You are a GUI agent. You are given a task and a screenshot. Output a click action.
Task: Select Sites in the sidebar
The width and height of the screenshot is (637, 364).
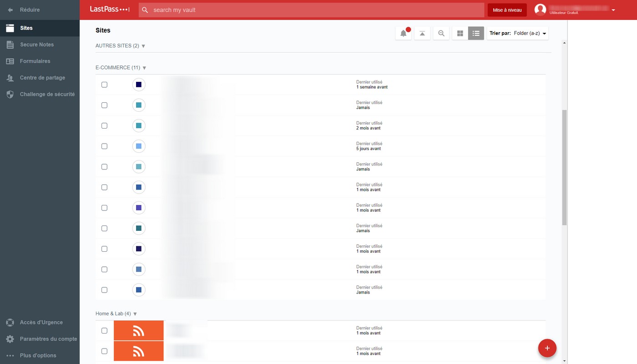point(40,28)
